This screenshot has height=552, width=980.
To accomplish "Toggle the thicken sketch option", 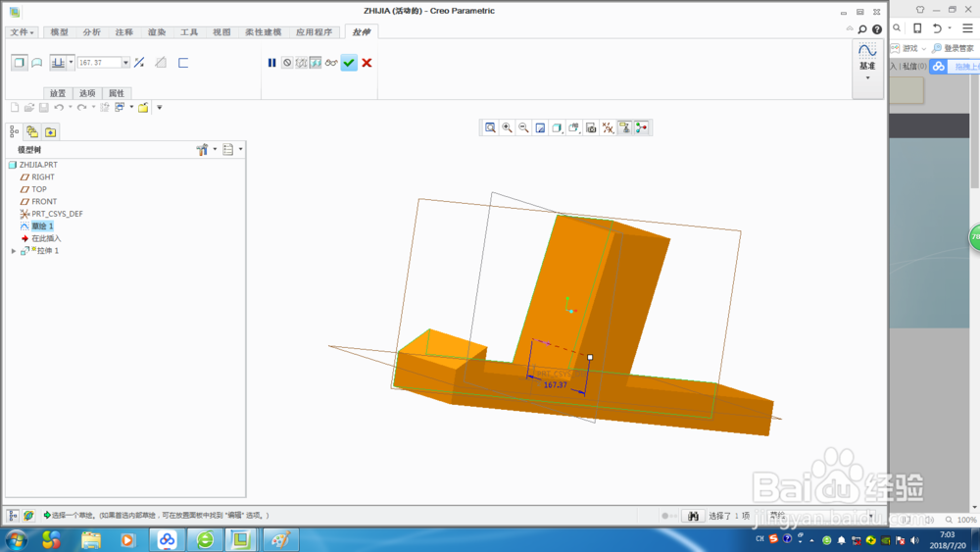I will [x=183, y=63].
